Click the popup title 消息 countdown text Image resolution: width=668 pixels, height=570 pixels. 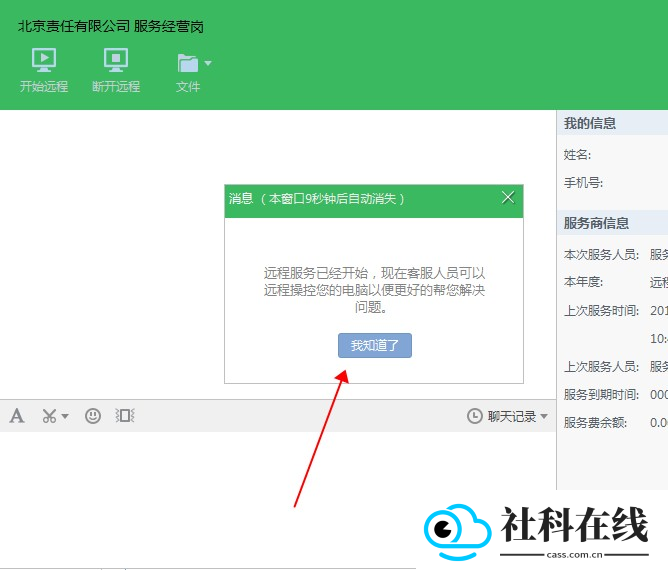316,199
